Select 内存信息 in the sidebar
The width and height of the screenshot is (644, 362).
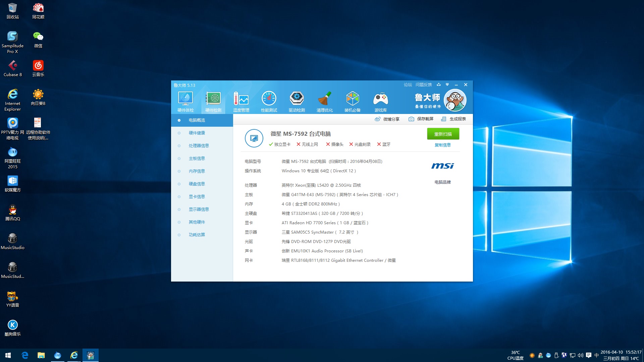pos(202,171)
